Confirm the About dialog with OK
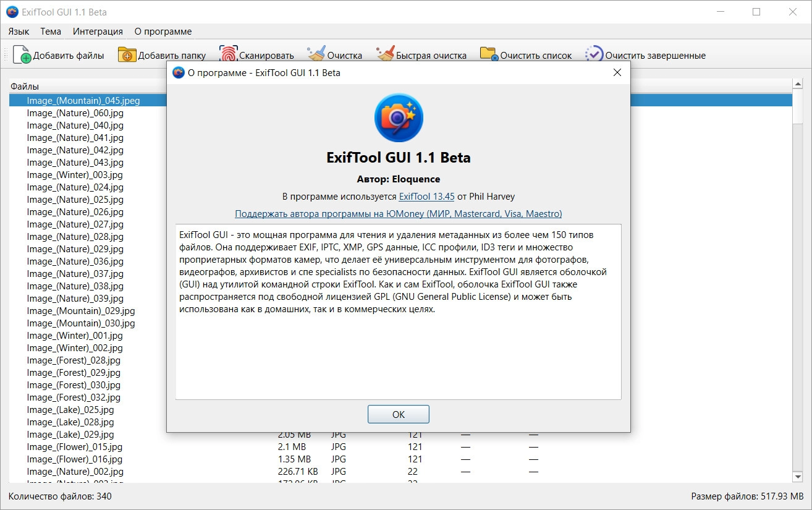This screenshot has width=812, height=510. [x=399, y=414]
